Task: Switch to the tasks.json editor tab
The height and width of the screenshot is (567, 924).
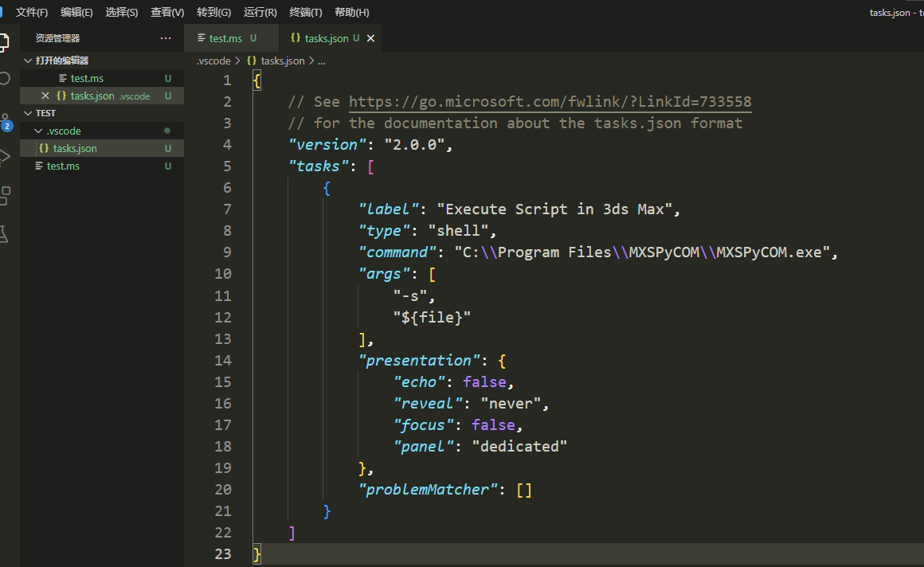Action: pos(330,38)
